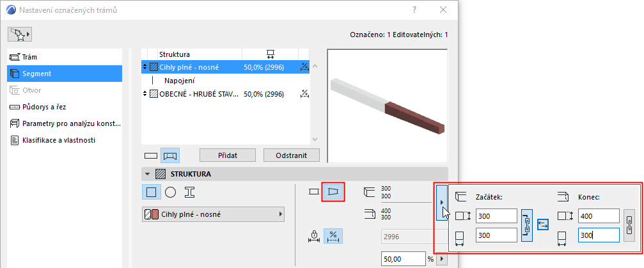This screenshot has height=268, width=644.
Task: Toggle the chain link for Konec dimensions
Action: click(629, 225)
